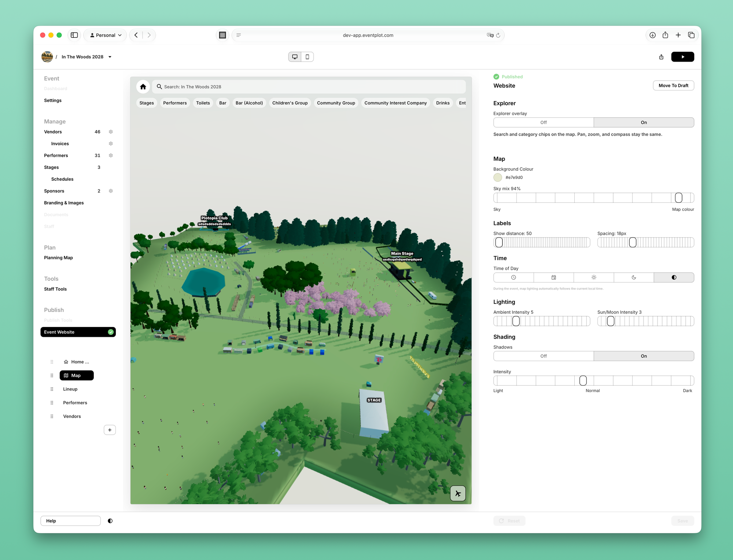Image resolution: width=733 pixels, height=560 pixels.
Task: Select the clock time of day option
Action: click(x=513, y=277)
